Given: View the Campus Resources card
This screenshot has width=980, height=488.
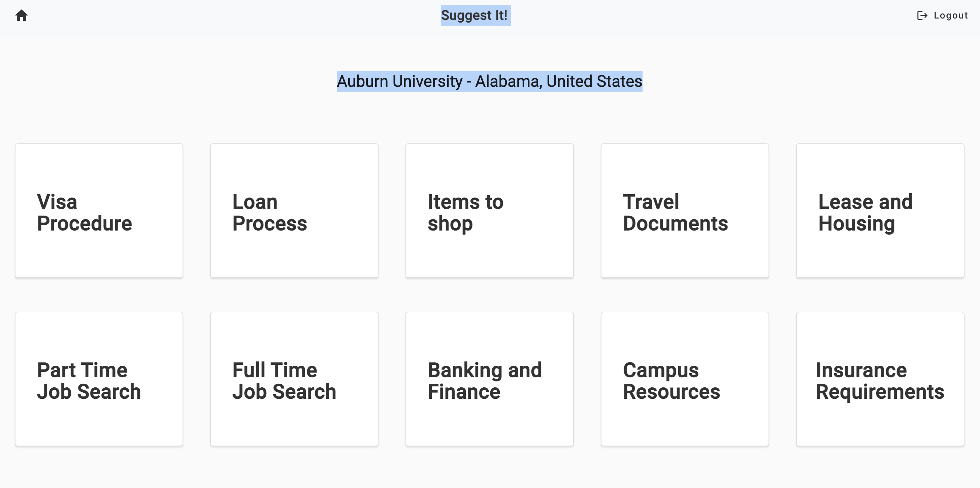Looking at the screenshot, I should pos(685,379).
